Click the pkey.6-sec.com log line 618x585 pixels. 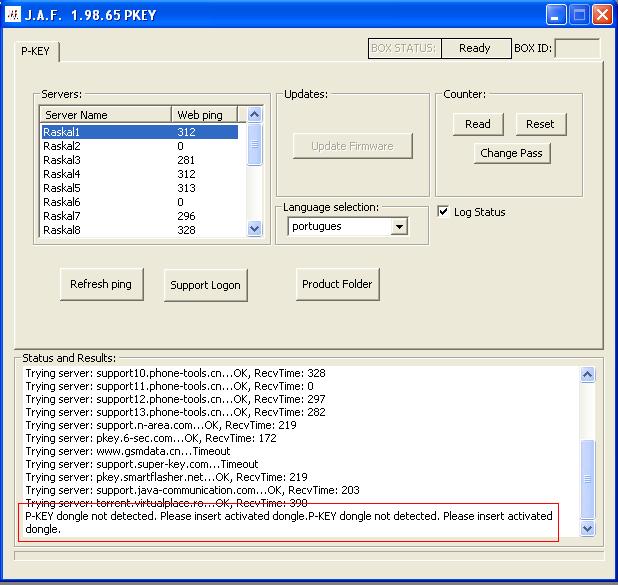pos(151,438)
